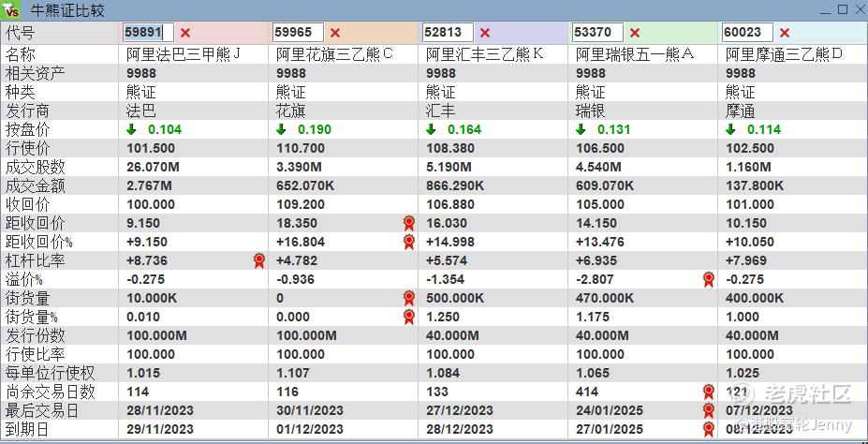Click the code field containing 60023
The width and height of the screenshot is (868, 444).
(747, 33)
